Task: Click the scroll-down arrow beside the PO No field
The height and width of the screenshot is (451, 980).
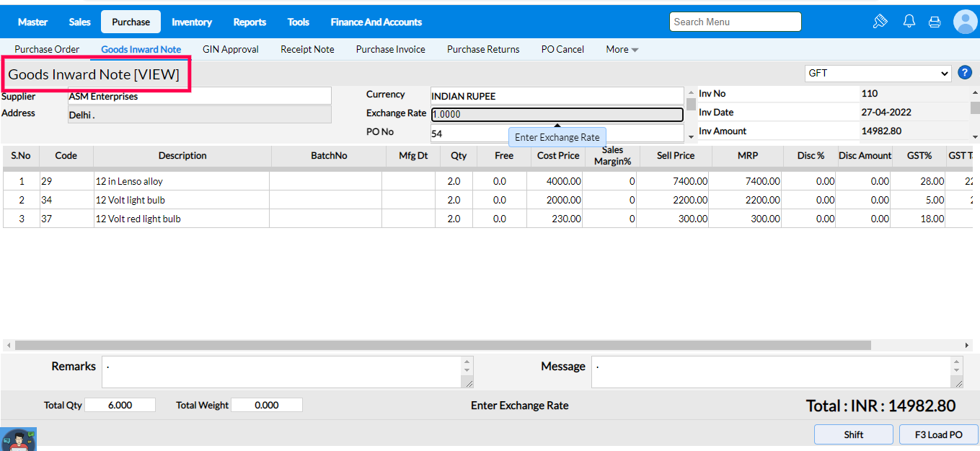Action: coord(691,136)
